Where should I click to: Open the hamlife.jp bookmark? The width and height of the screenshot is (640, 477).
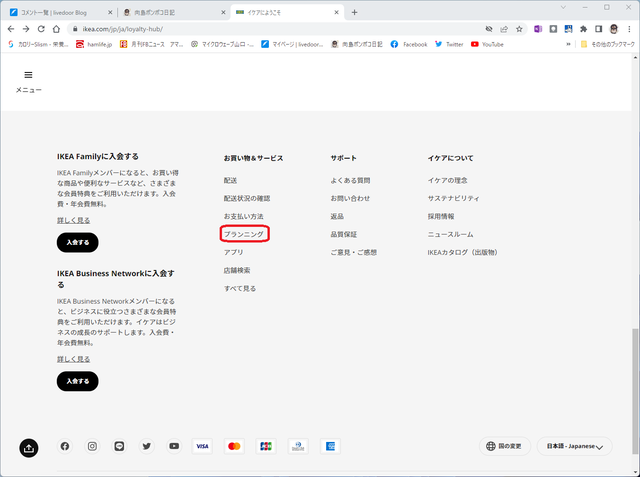tap(94, 44)
